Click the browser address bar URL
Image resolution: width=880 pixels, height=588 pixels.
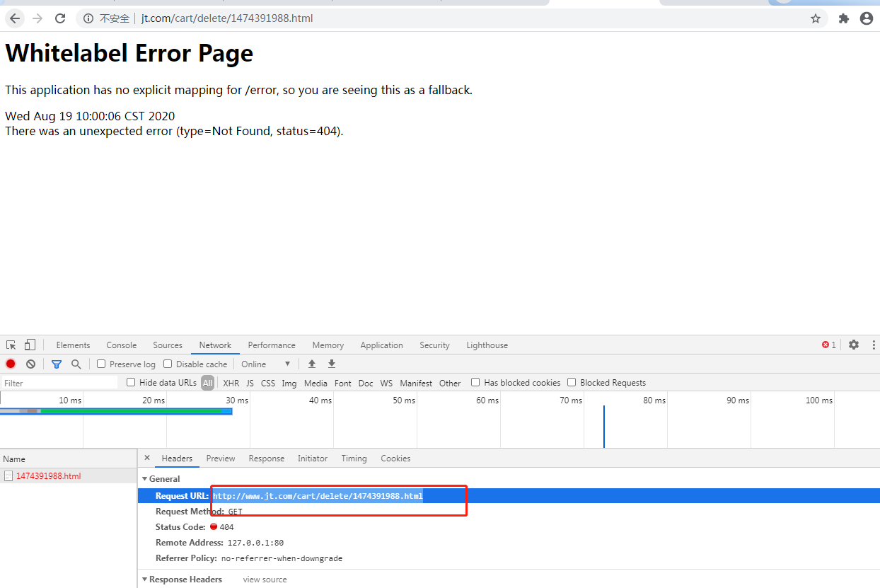pyautogui.click(x=227, y=18)
